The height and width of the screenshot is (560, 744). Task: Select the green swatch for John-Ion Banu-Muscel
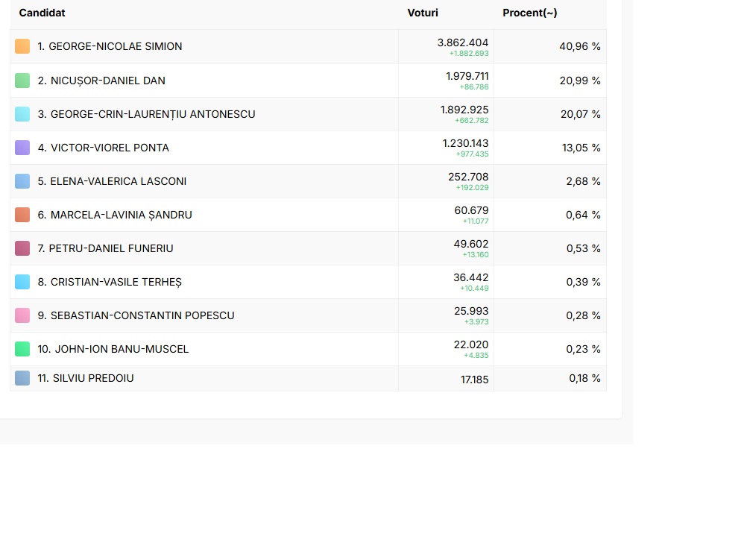click(x=22, y=349)
